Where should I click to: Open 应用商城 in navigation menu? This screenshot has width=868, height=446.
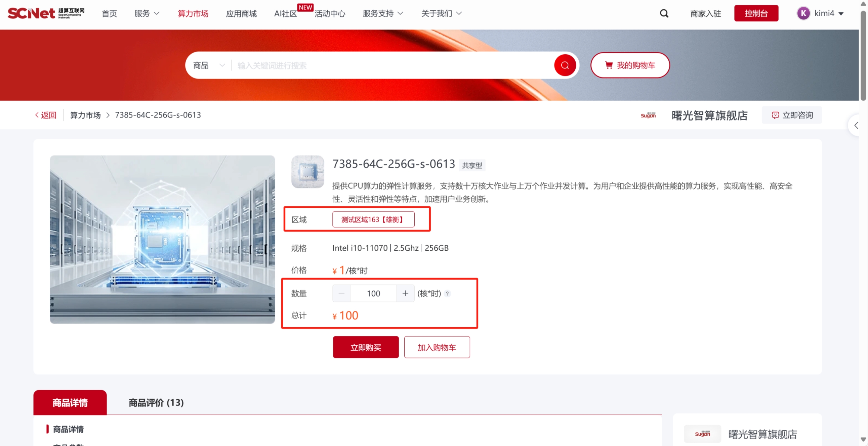coord(241,13)
